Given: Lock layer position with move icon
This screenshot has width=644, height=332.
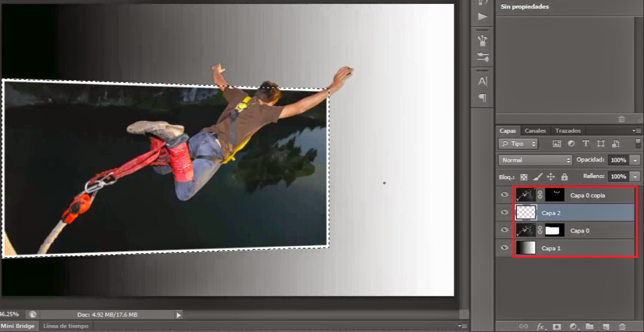Looking at the screenshot, I should [551, 176].
